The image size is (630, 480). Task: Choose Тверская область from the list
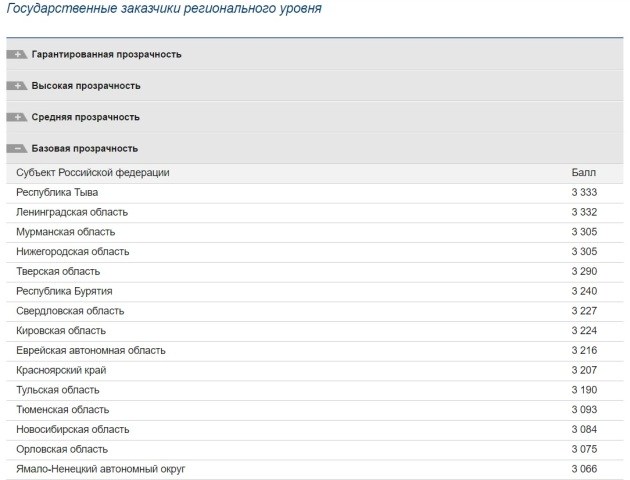pyautogui.click(x=58, y=271)
